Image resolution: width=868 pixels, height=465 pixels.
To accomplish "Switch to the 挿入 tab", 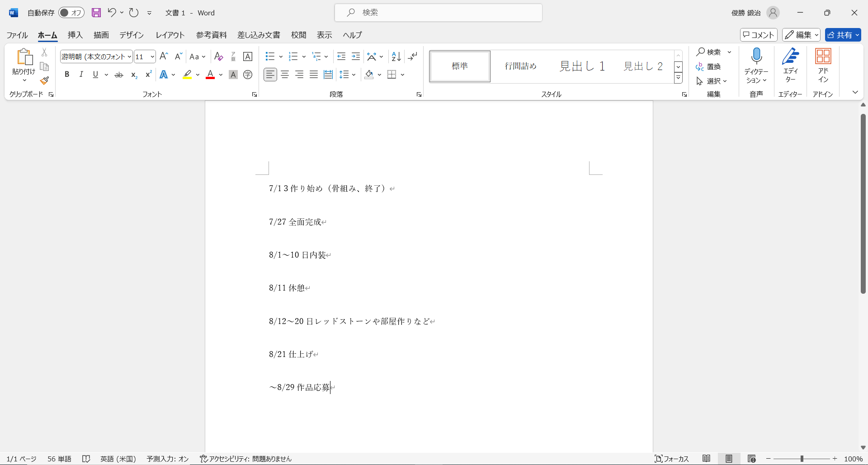I will point(75,35).
